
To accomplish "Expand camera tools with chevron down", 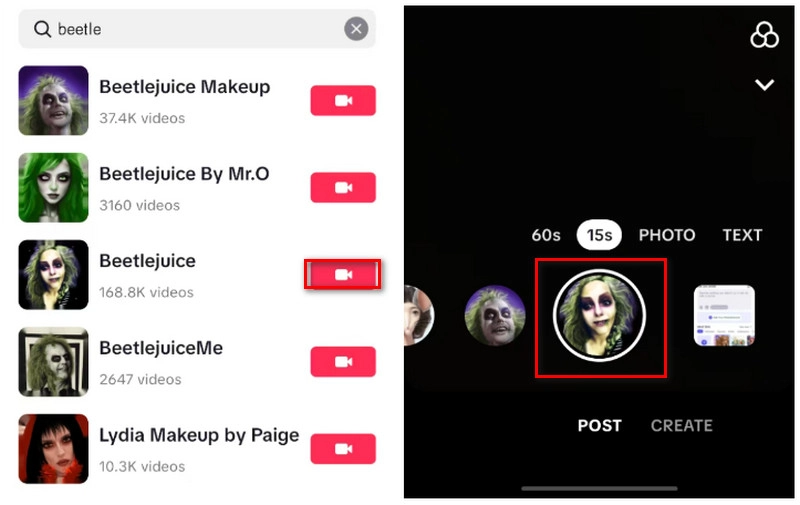I will point(764,84).
